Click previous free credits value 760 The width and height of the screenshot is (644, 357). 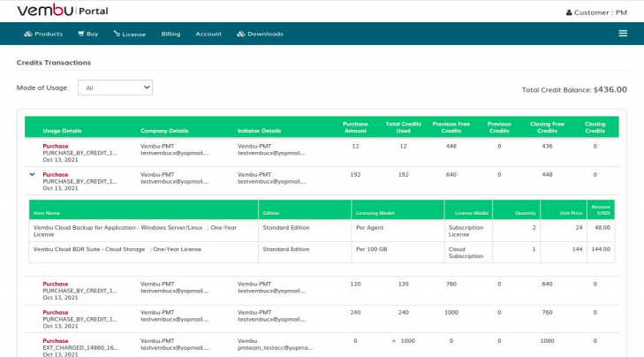[451, 284]
